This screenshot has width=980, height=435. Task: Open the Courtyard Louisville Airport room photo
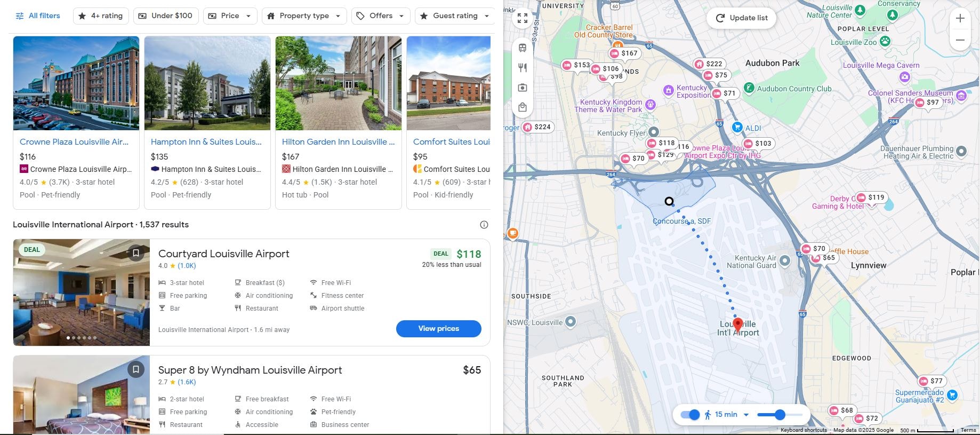tap(82, 292)
